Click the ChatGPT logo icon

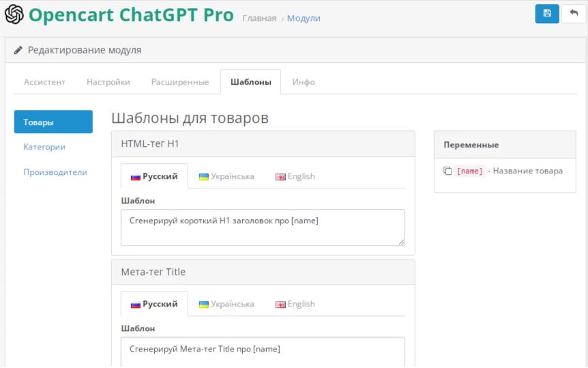click(14, 14)
